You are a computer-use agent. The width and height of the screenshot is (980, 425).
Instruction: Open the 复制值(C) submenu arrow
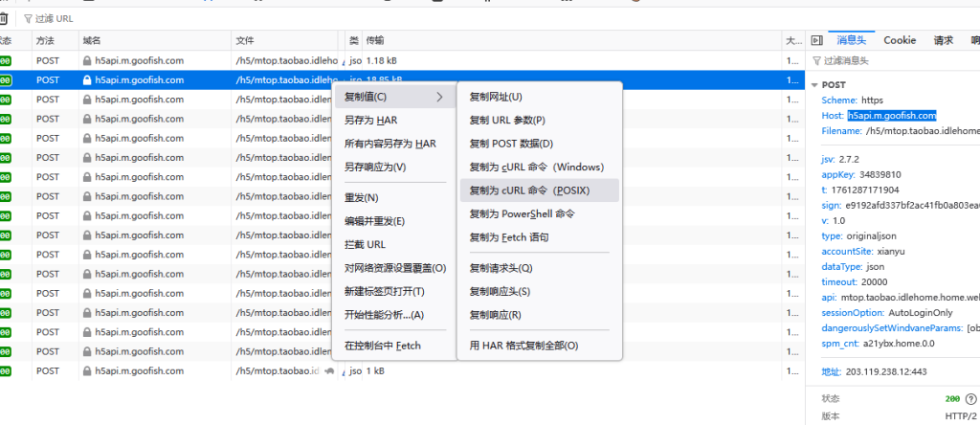[439, 97]
